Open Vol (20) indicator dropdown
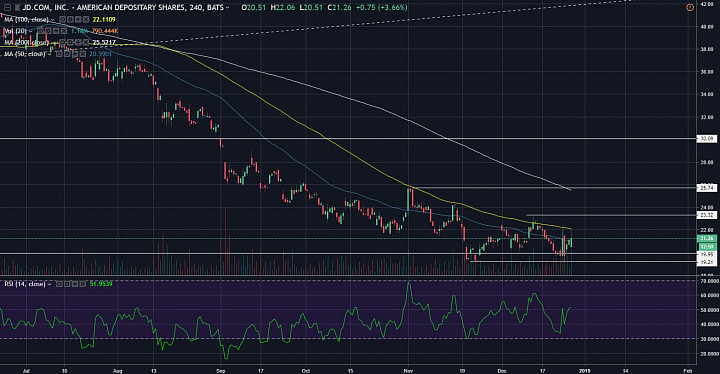Image resolution: width=720 pixels, height=374 pixels. click(30, 31)
